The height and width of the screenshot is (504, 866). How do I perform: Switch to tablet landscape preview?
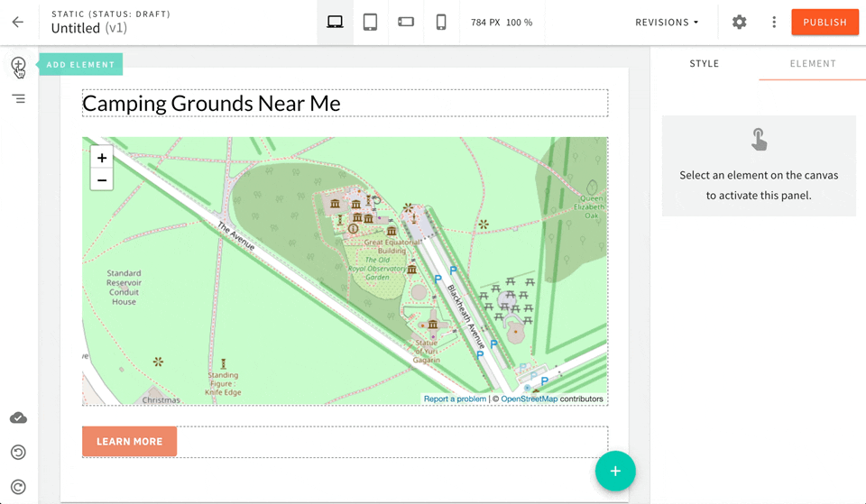pyautogui.click(x=406, y=23)
